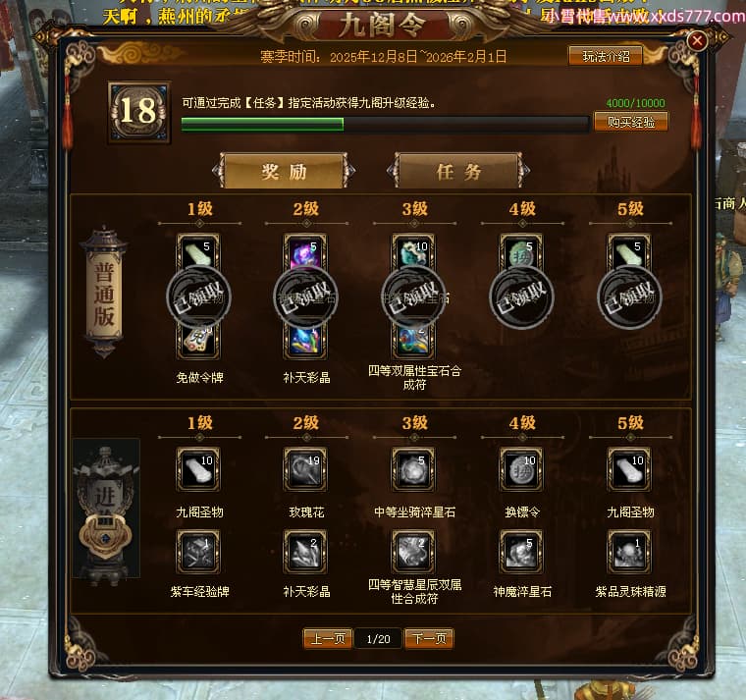This screenshot has height=700, width=746.
Task: Click the 中等坐骑淬星石 item icon
Action: 413,469
